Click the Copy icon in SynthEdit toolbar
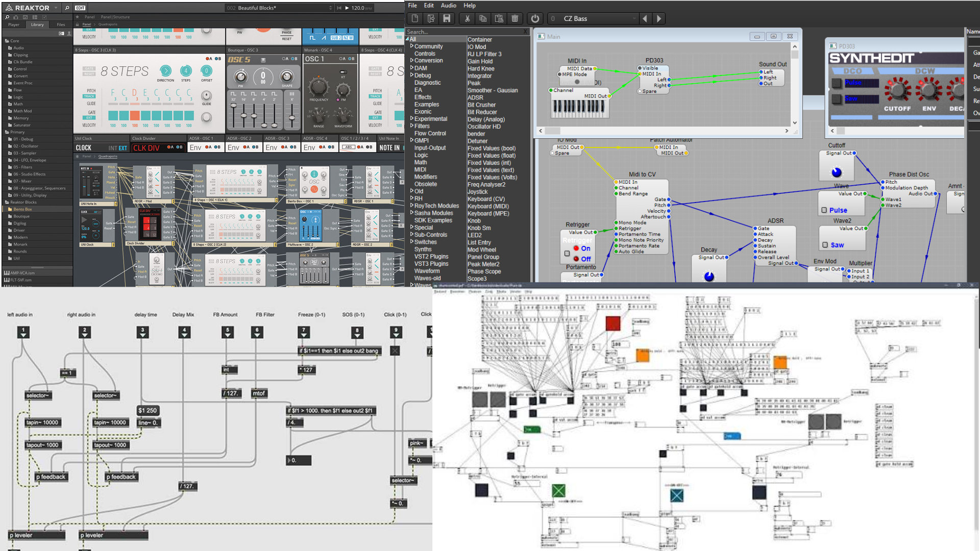Screen dimensions: 980x551 click(x=483, y=19)
